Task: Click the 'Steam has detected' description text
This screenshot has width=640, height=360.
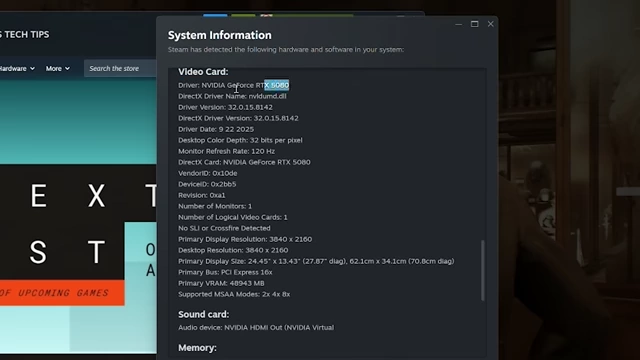Action: 286,50
